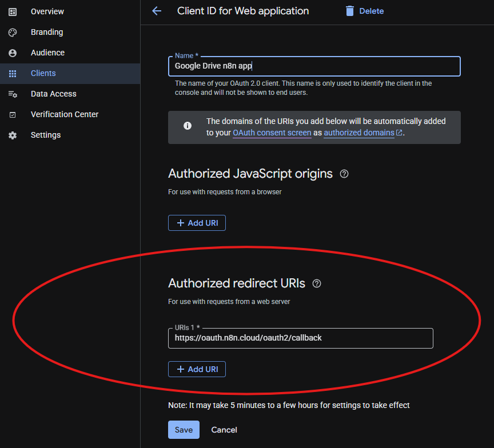Click the Overview grid icon in the sidebar
The width and height of the screenshot is (494, 448).
(13, 12)
